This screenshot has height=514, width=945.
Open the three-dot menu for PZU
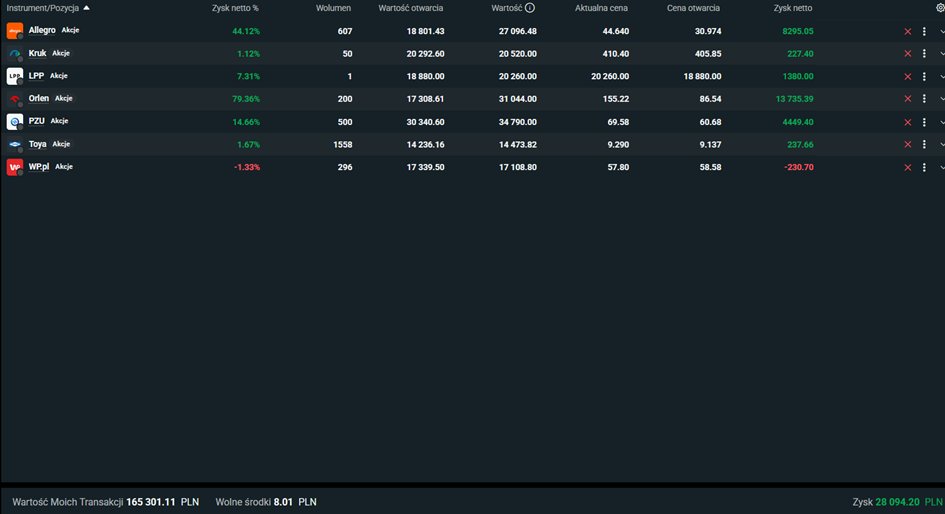point(924,122)
